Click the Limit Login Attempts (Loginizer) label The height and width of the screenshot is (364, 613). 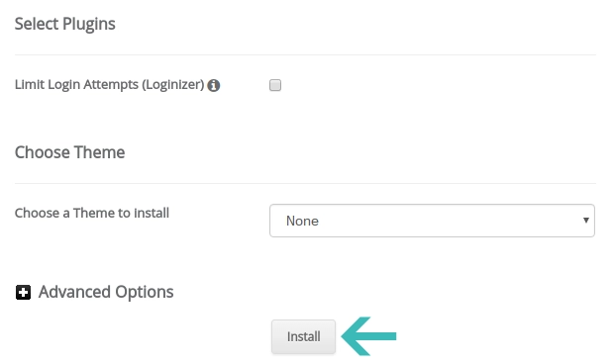tap(110, 85)
